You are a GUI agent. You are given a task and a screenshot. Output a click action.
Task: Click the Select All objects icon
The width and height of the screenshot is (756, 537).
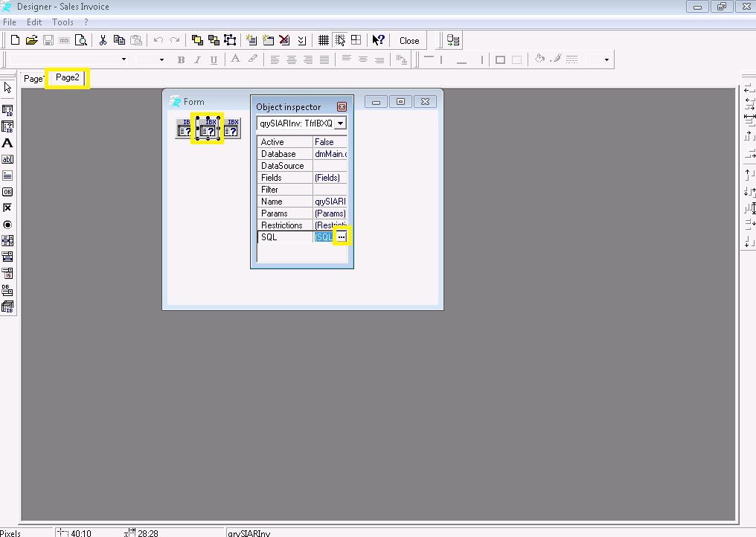[x=230, y=40]
